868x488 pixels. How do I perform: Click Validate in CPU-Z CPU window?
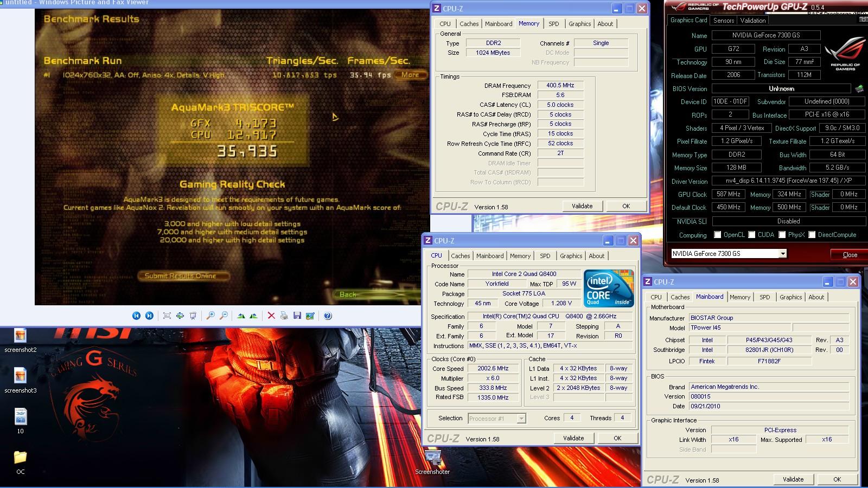573,438
